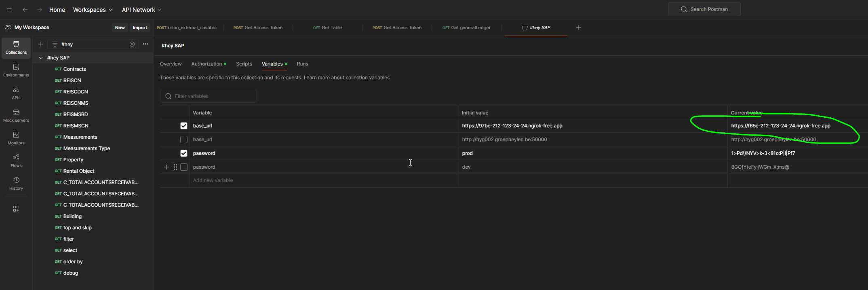Image resolution: width=868 pixels, height=290 pixels.
Task: Open the select request
Action: 70,250
